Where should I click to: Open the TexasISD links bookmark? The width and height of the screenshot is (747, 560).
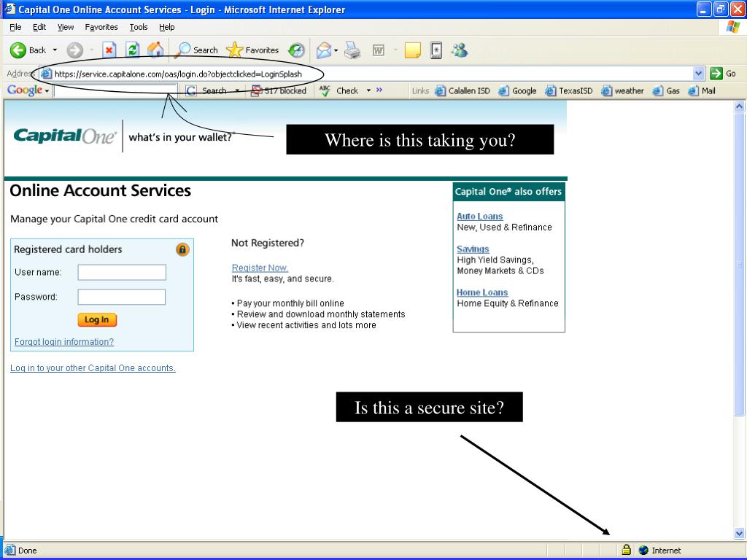click(x=569, y=90)
